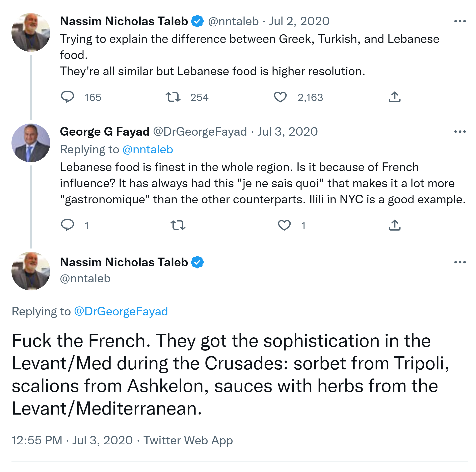476x472 pixels.
Task: Open more options on Taleb's first tweet
Action: tap(460, 21)
